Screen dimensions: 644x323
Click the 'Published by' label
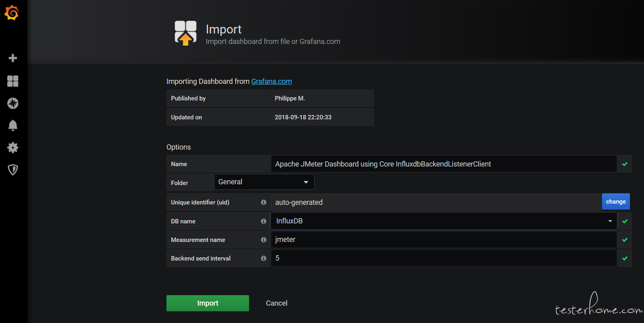point(188,98)
